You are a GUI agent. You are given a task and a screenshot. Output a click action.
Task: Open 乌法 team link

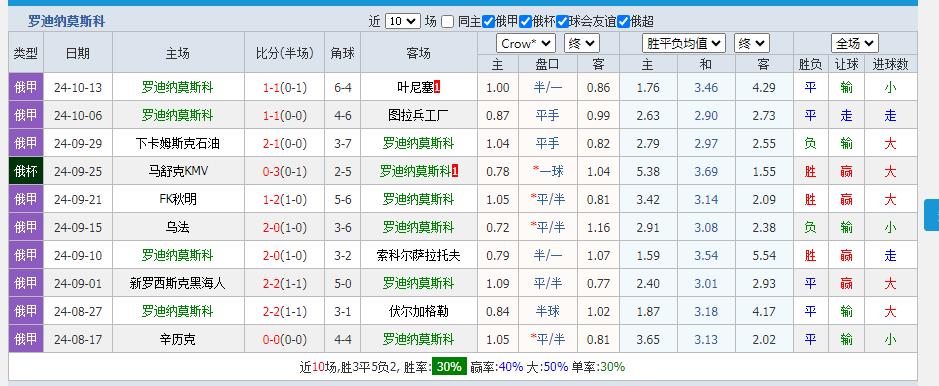pyautogui.click(x=178, y=227)
